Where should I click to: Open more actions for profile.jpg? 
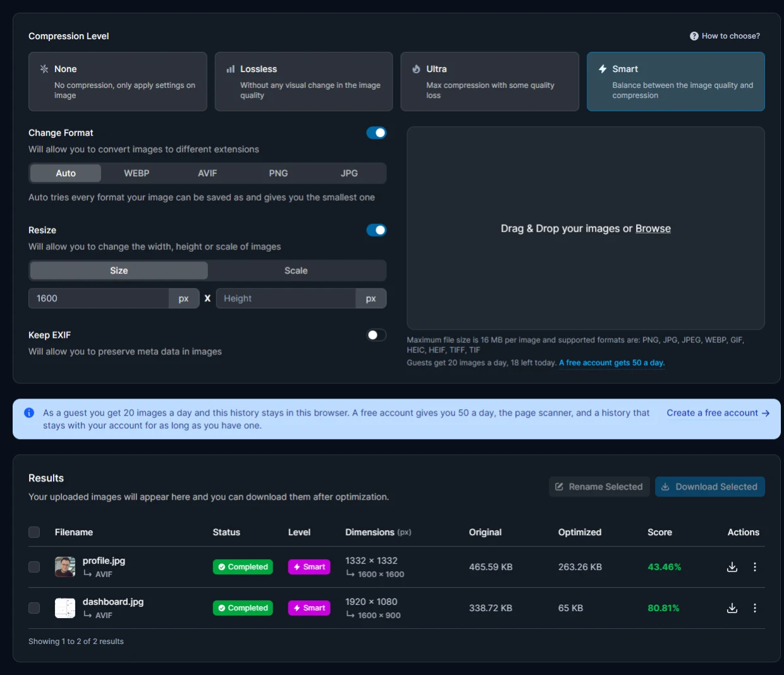755,567
